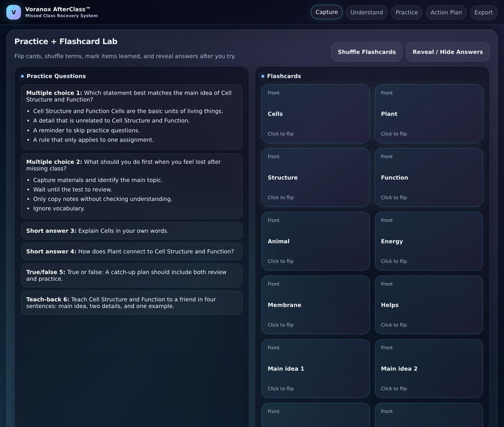
Task: Flip the Plant flashcard
Action: pos(429,114)
